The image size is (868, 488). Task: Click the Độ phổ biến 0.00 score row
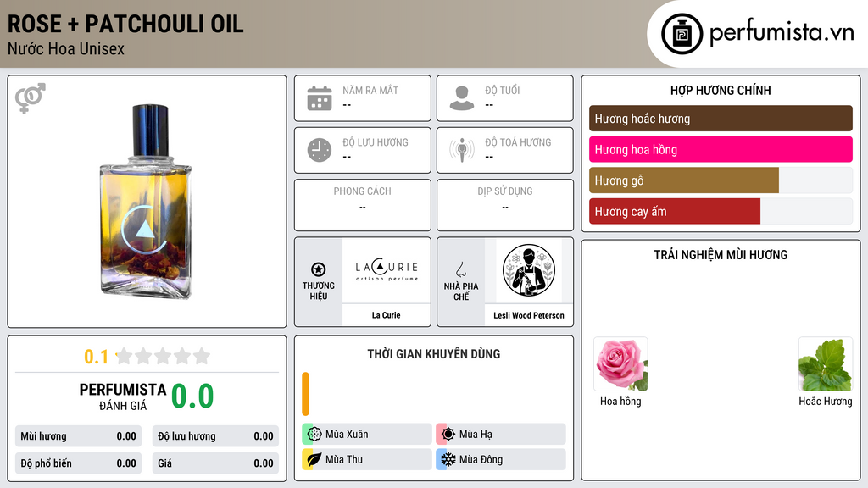pyautogui.click(x=78, y=463)
